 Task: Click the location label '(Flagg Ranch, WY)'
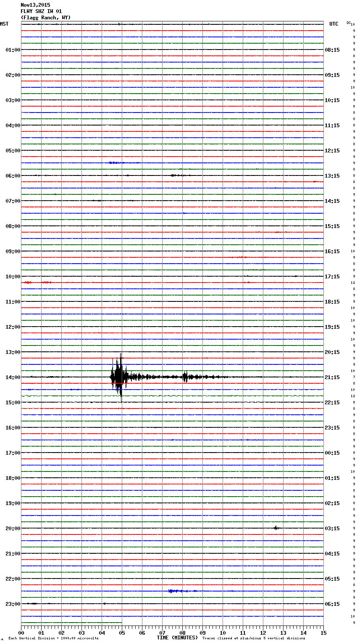[46, 18]
